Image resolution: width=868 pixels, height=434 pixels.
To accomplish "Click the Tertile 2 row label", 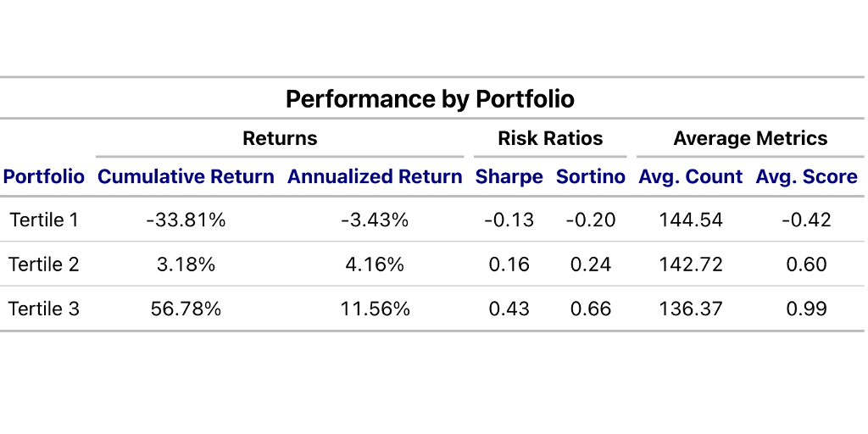I will pyautogui.click(x=44, y=264).
